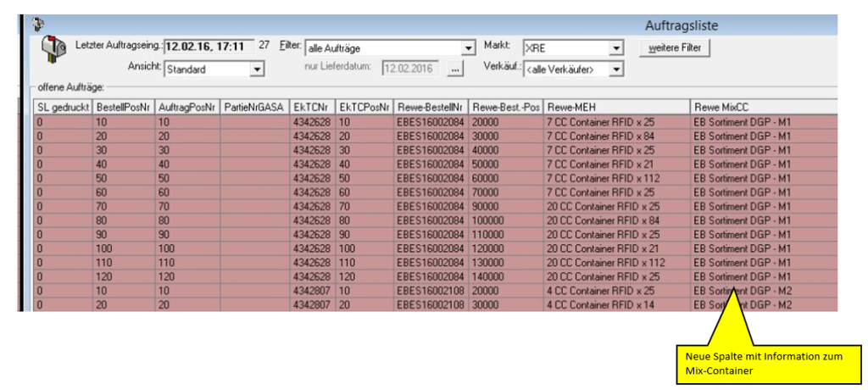Sort by the Rewe MixCC column header
Screen dimensions: 868x390
(763, 108)
